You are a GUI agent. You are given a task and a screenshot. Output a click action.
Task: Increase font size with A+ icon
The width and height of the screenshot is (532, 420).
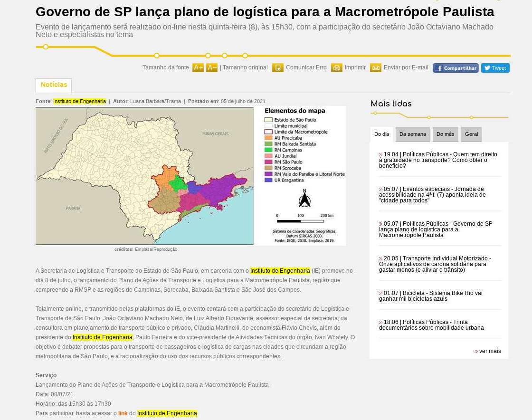tap(198, 68)
